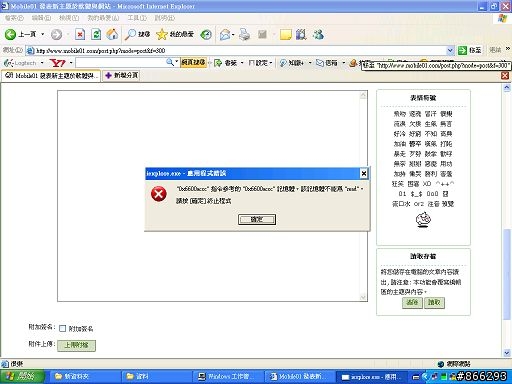
Task: Click the red close-tab X icon
Action: click(x=505, y=76)
